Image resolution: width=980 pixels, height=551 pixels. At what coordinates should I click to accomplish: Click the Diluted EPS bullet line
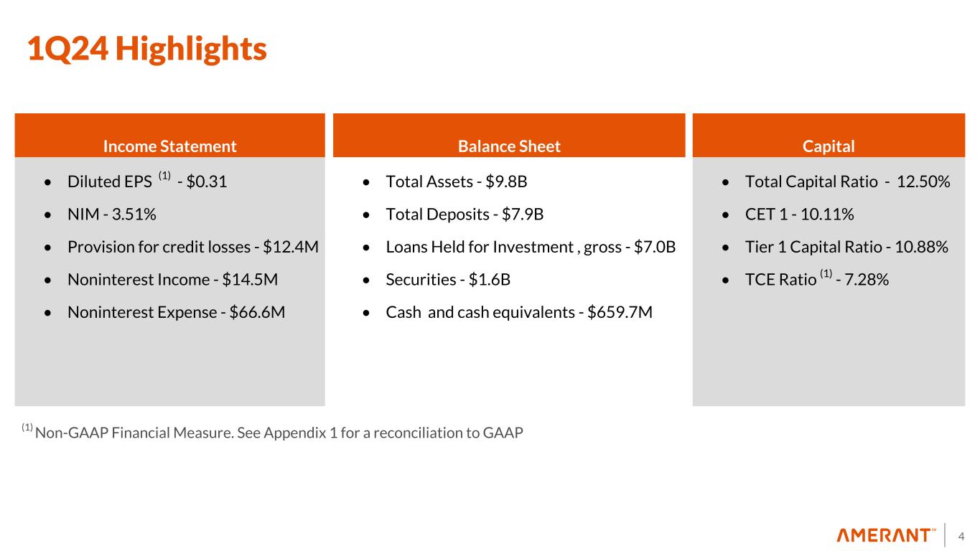pyautogui.click(x=147, y=182)
